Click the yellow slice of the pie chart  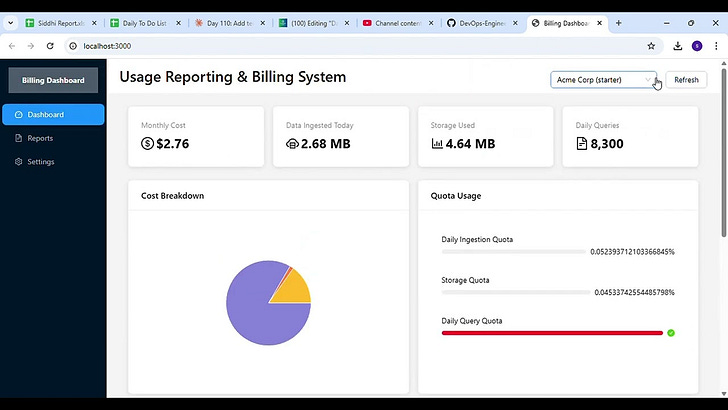297,290
